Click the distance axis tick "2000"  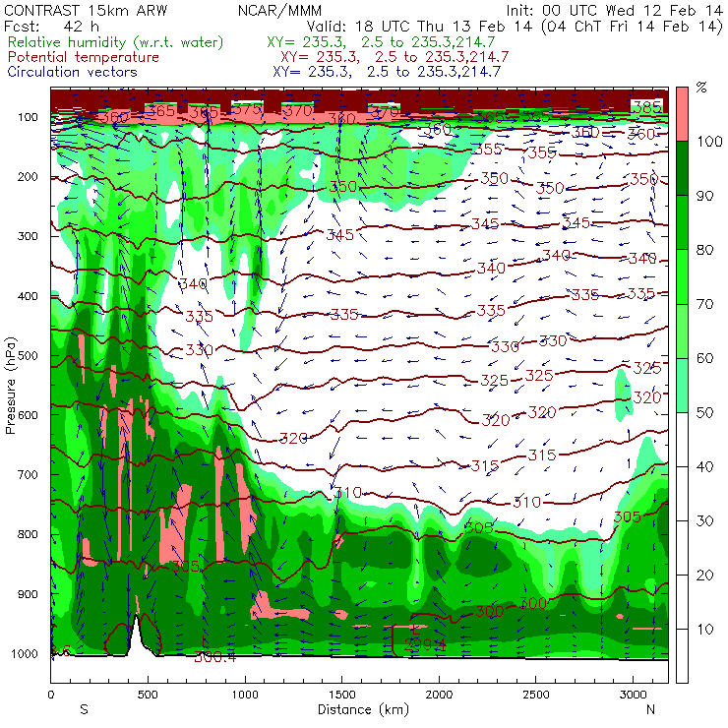439,695
